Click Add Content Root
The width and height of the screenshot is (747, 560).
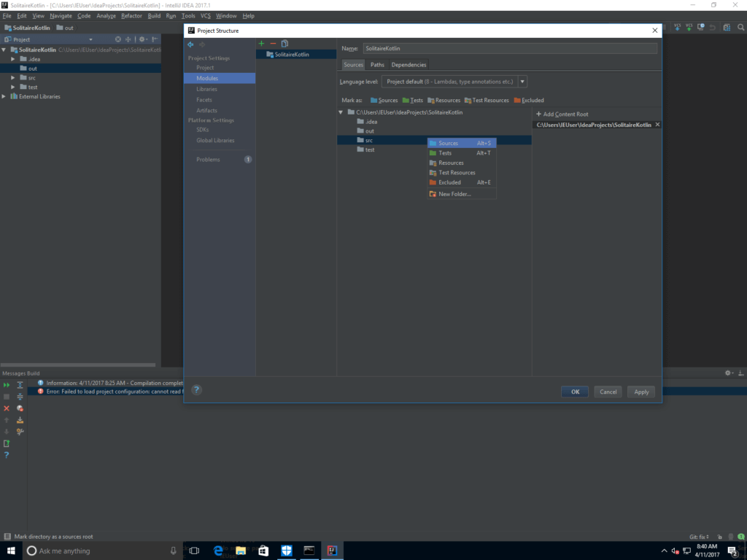coord(562,114)
